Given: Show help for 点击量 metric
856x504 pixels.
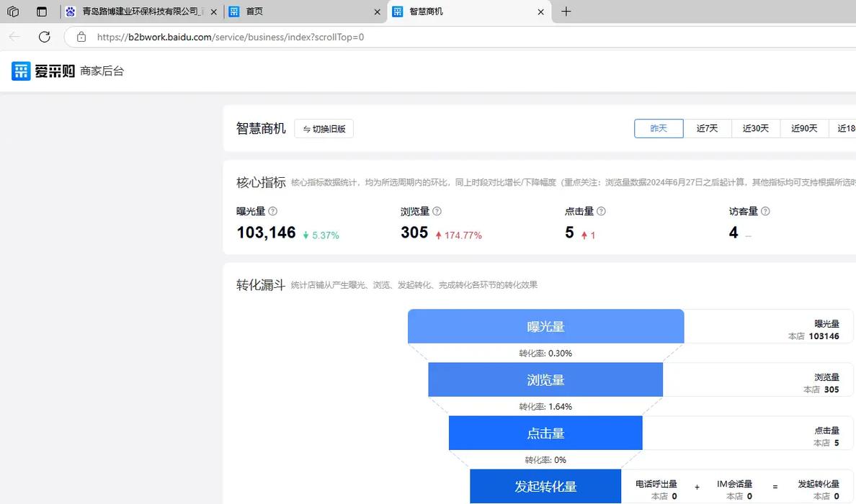Looking at the screenshot, I should pyautogui.click(x=601, y=211).
